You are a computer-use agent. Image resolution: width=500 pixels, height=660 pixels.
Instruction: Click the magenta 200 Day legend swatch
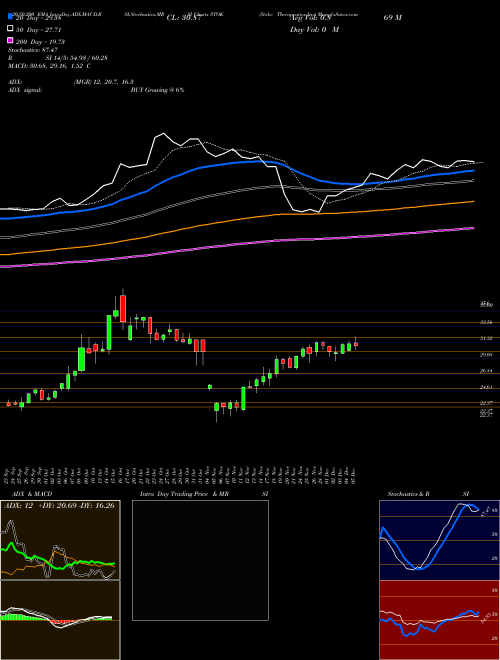tap(10, 40)
